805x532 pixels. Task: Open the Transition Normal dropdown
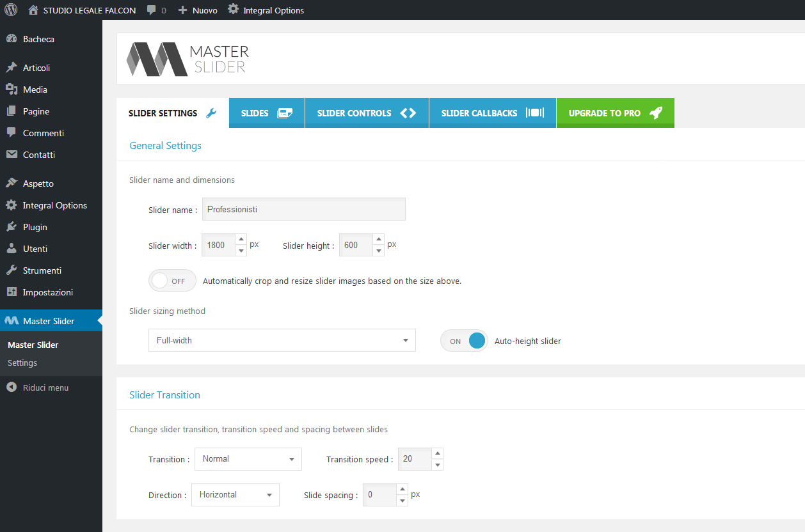click(248, 459)
